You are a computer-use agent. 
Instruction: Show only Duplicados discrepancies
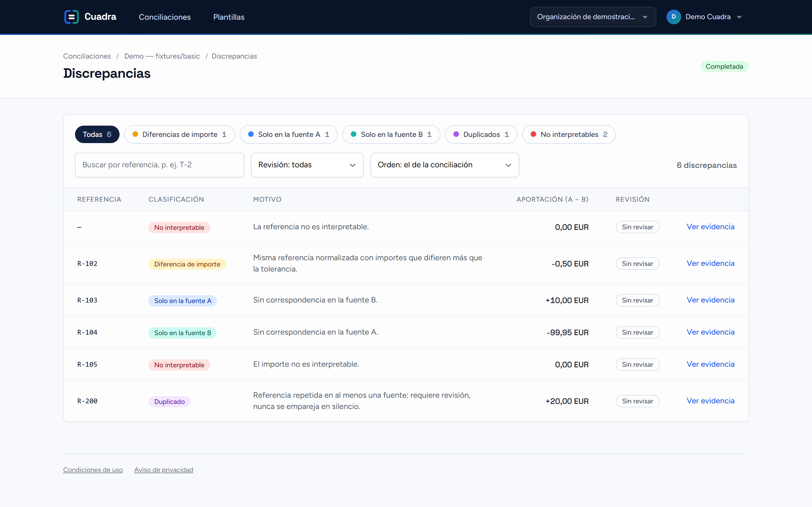(x=481, y=134)
